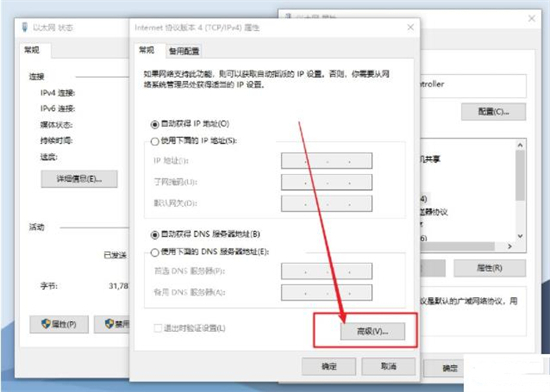Click horizontal scrollbar thumb in components list

click(x=458, y=246)
